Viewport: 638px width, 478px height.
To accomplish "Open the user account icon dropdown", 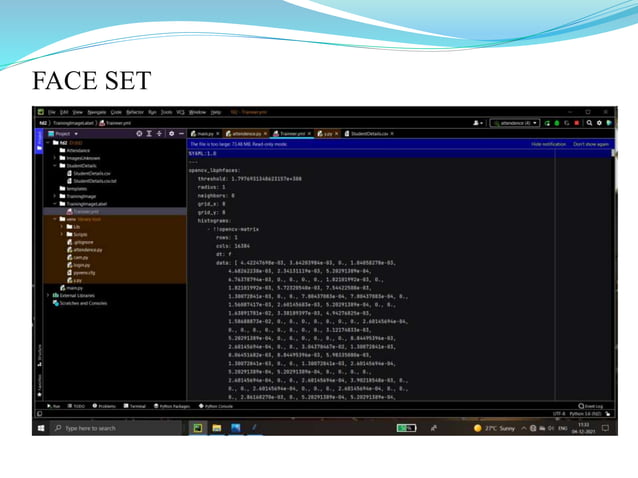I will 478,123.
